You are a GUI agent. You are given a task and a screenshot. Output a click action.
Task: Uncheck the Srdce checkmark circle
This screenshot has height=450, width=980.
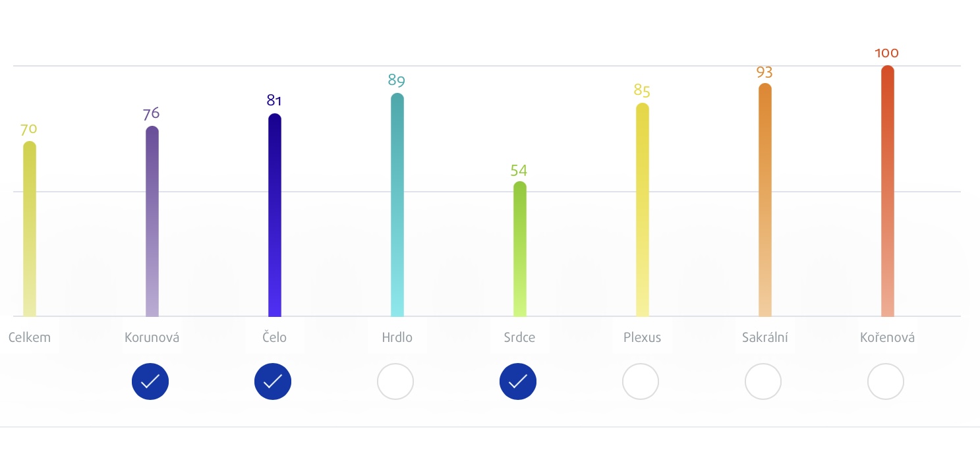(x=518, y=381)
